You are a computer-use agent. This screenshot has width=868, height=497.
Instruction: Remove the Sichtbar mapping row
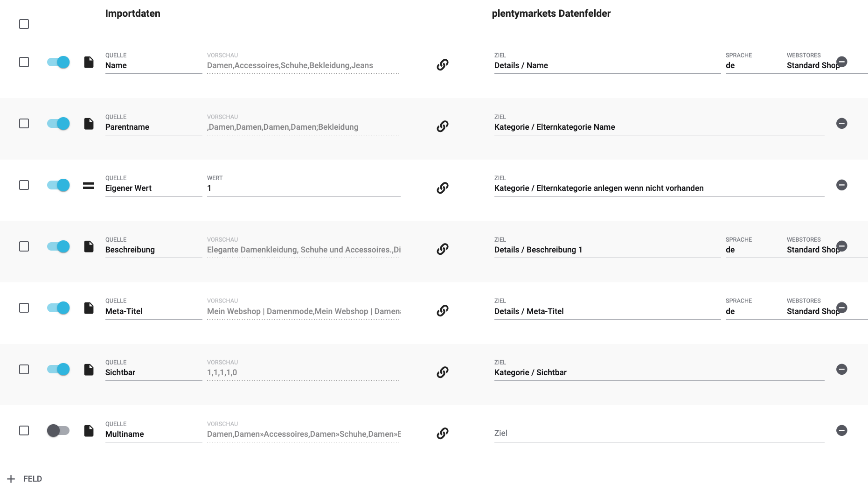[x=841, y=370]
